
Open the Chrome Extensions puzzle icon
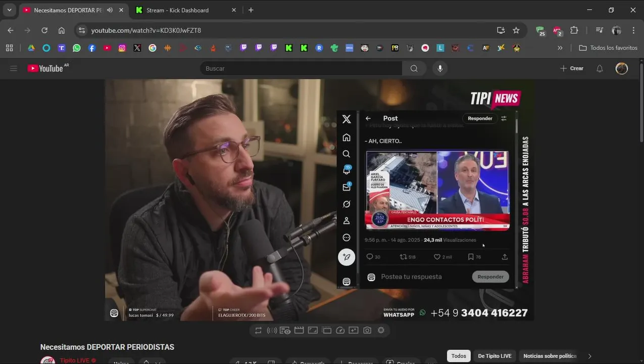point(574,30)
